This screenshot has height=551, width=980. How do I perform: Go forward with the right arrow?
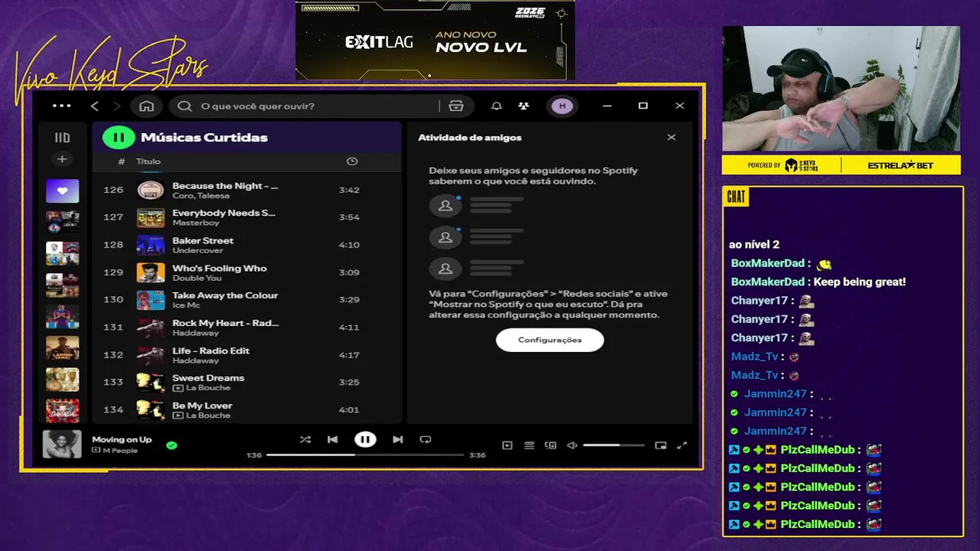click(x=117, y=106)
